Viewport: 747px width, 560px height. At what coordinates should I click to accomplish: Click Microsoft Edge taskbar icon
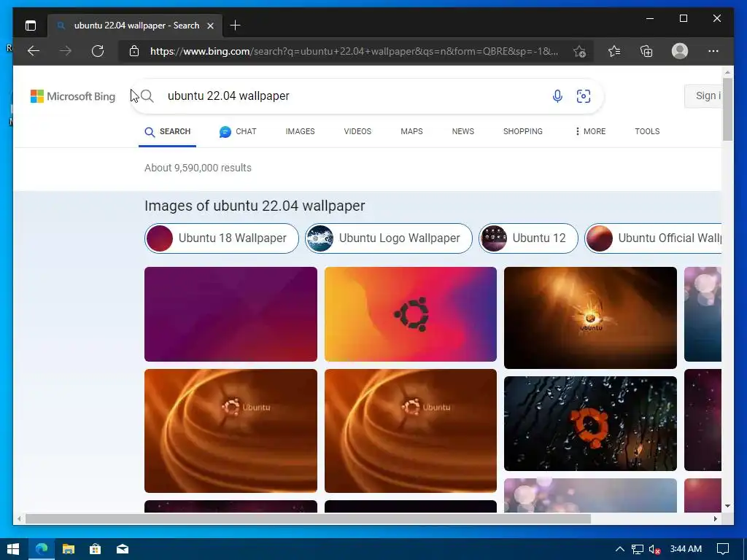[42, 549]
